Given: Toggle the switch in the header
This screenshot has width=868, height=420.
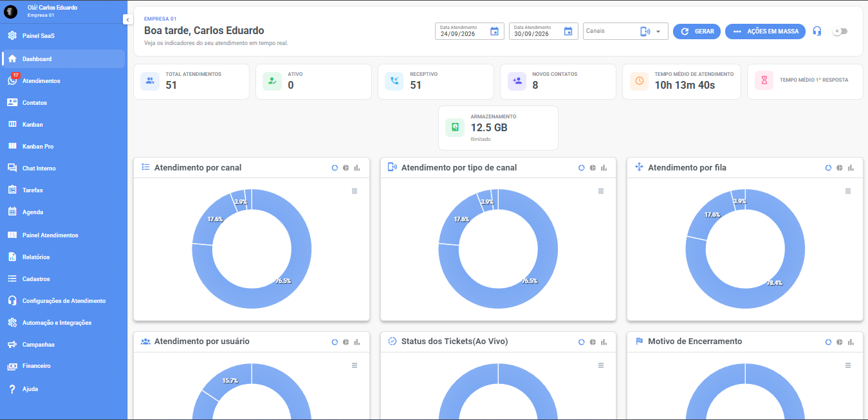Looking at the screenshot, I should click(839, 31).
